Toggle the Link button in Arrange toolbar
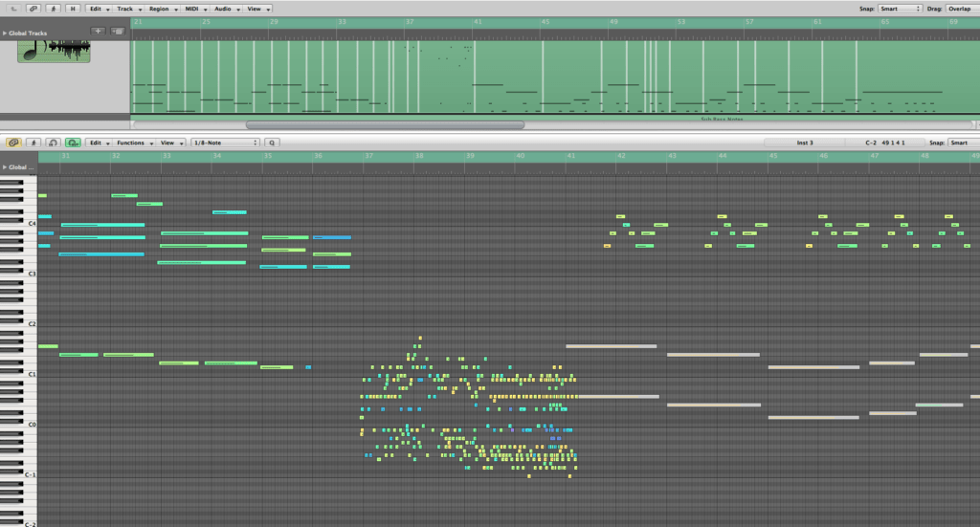The image size is (980, 527). [33, 9]
